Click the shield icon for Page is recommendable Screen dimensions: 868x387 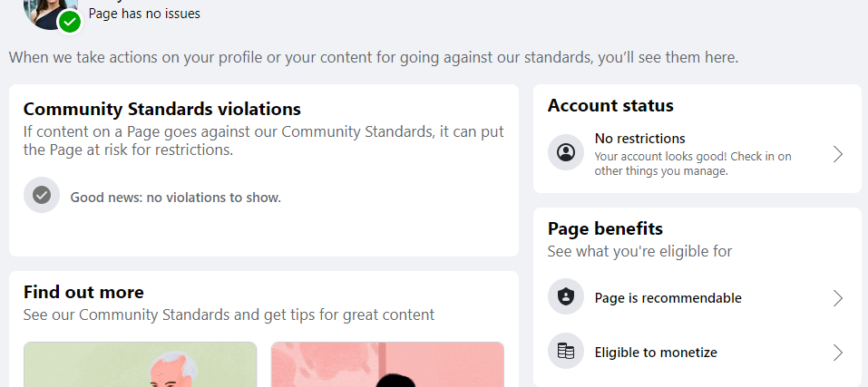(x=566, y=297)
